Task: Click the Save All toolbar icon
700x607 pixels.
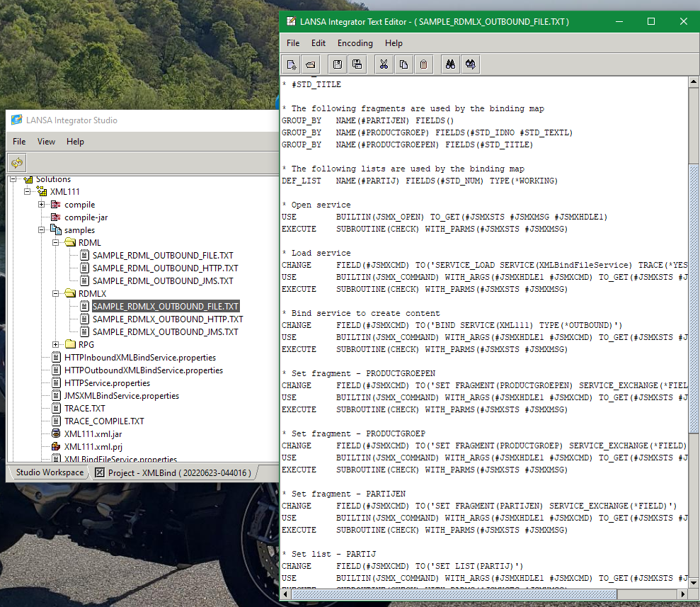Action: tap(357, 64)
